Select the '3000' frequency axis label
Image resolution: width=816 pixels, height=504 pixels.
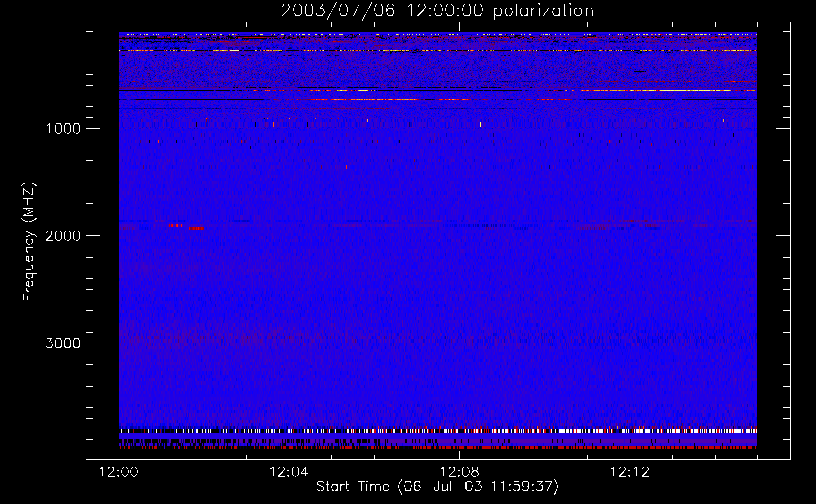(x=63, y=343)
